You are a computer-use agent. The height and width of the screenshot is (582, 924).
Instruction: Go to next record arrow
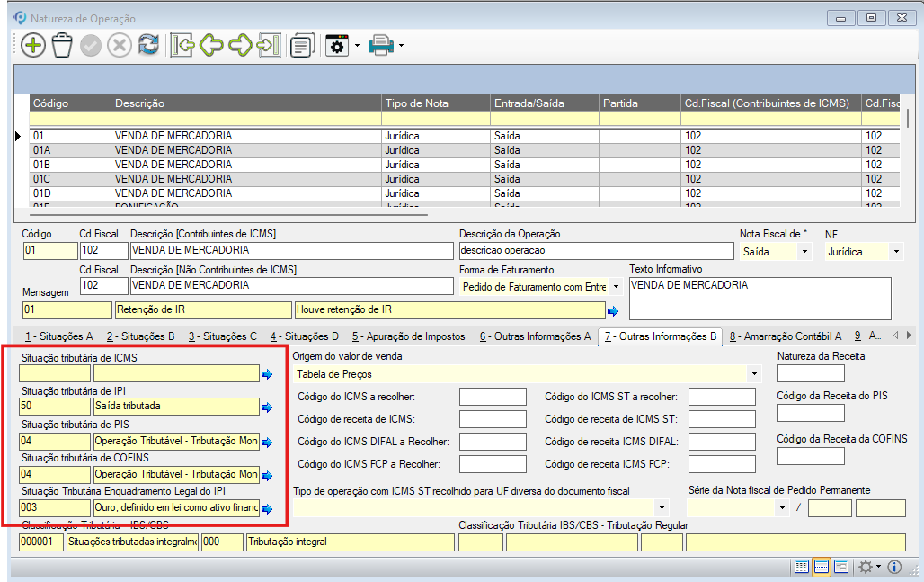[x=240, y=45]
